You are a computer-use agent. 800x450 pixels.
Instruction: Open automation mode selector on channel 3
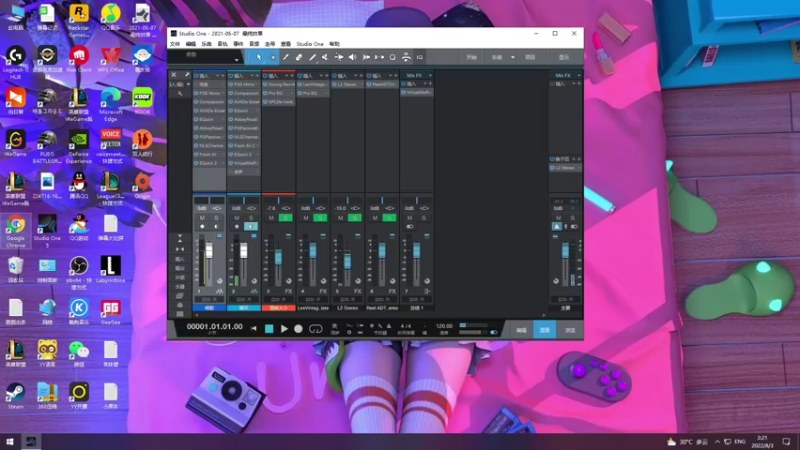[x=278, y=299]
